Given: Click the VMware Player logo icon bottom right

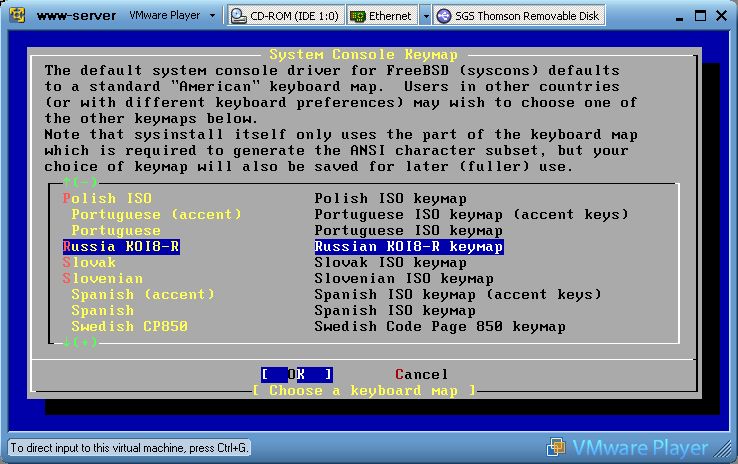Looking at the screenshot, I should click(x=556, y=447).
